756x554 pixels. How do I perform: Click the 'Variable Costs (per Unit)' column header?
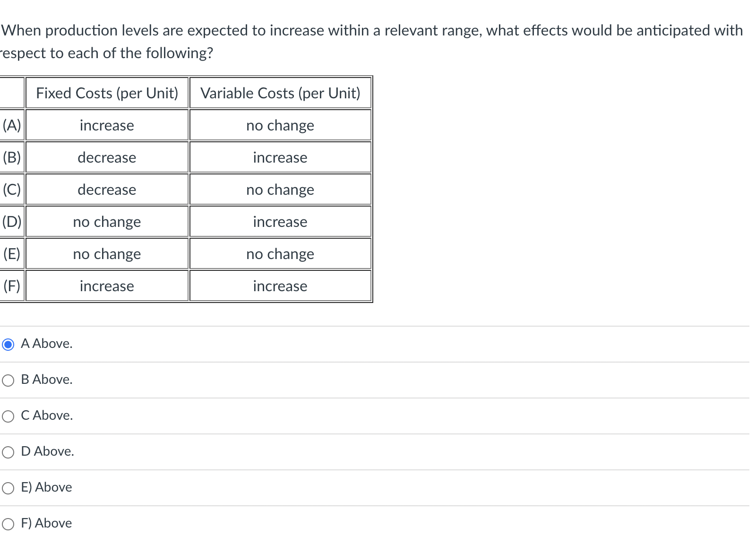(280, 93)
